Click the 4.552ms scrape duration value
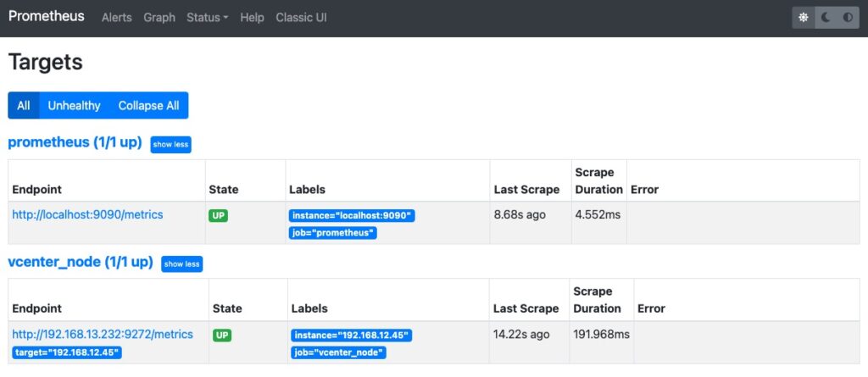868x377 pixels. (598, 214)
